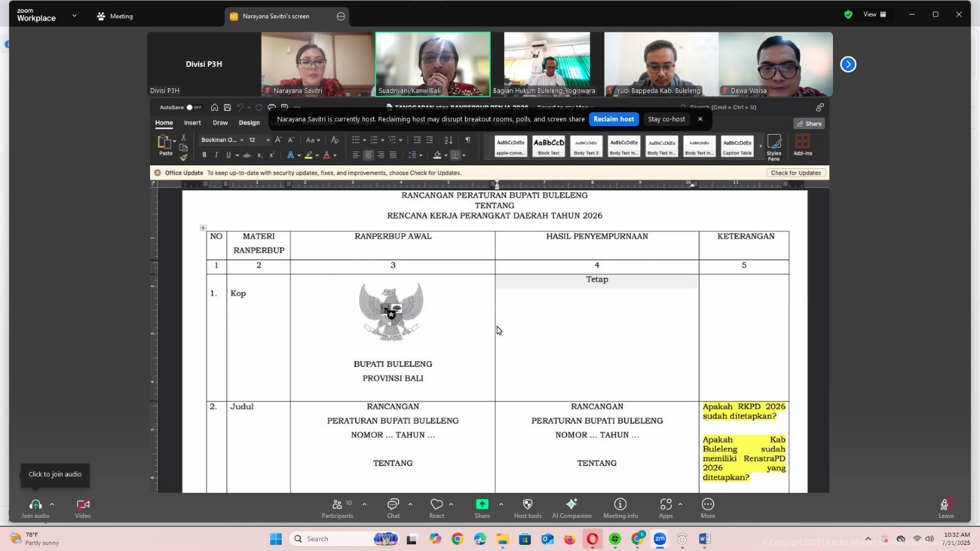Expand the Share options arrow

501,504
